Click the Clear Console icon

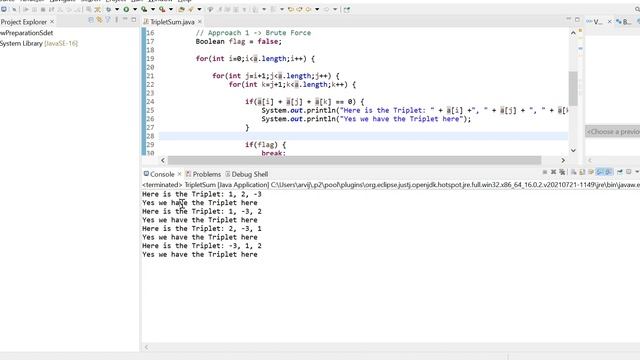573,172
